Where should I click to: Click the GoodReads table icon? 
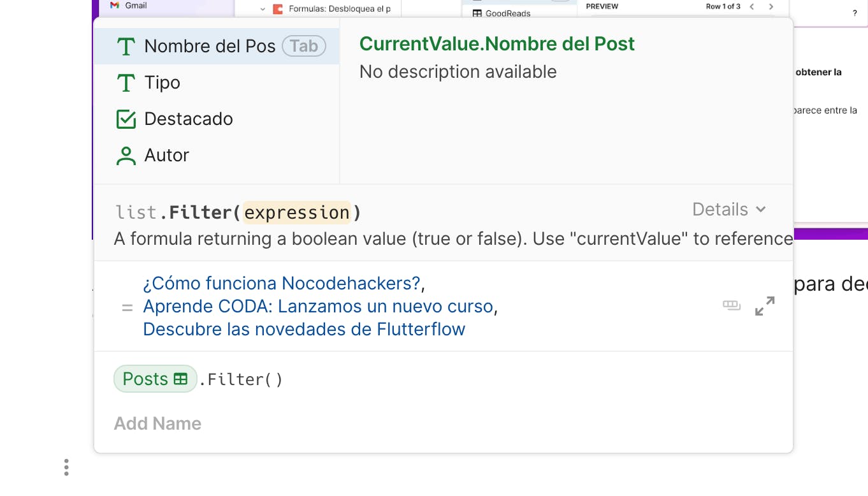click(x=477, y=13)
